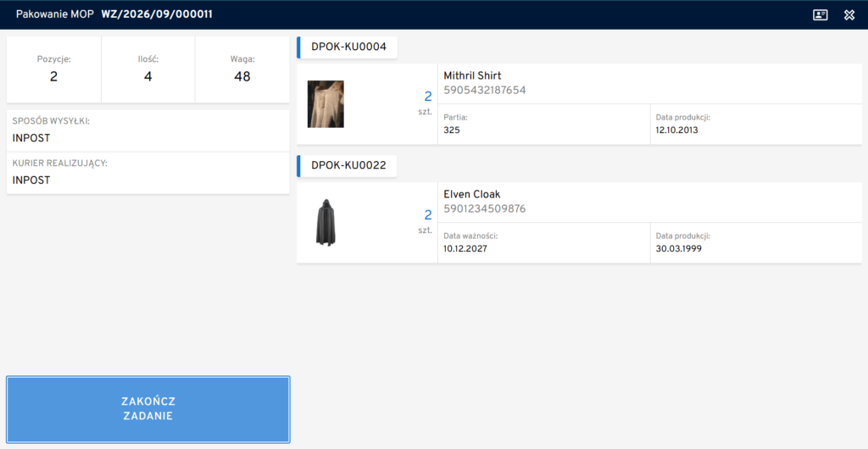Click the Data ważności 10.12.2027 field
This screenshot has height=449, width=868.
pos(544,243)
